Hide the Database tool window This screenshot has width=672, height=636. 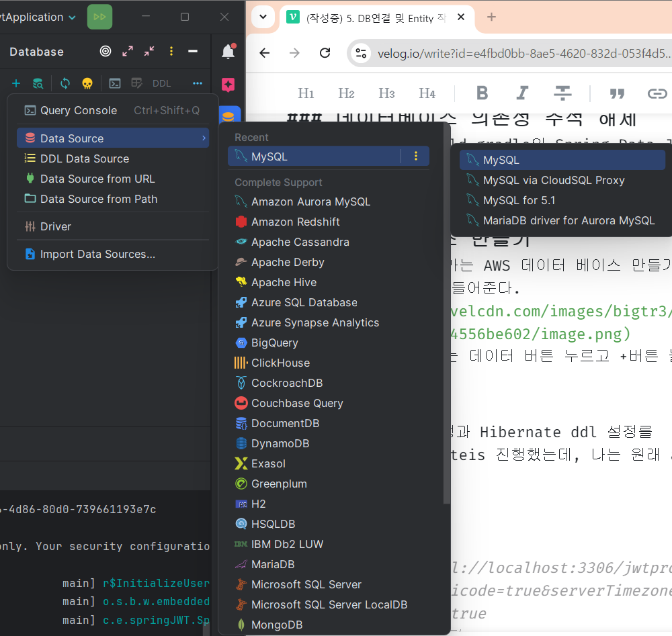[x=193, y=52]
